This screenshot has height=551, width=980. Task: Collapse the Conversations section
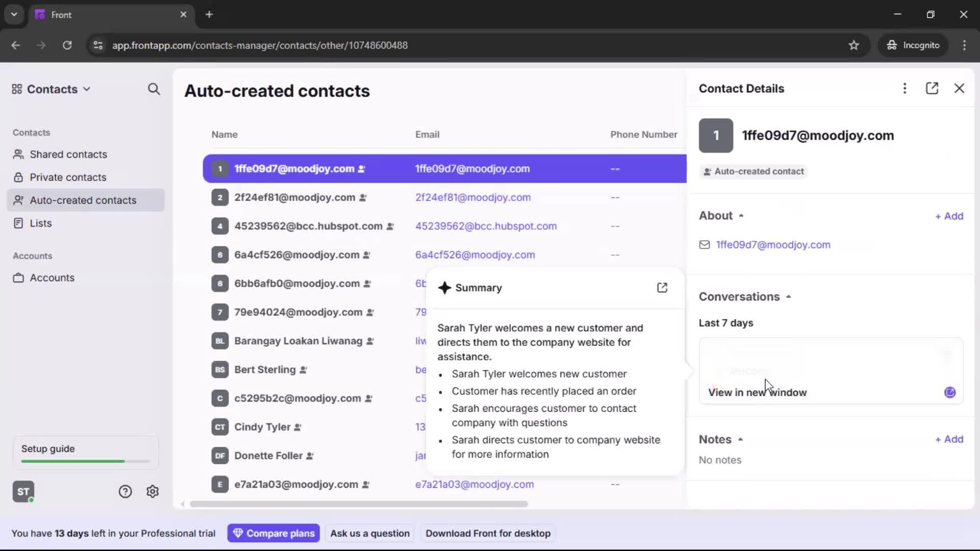(x=788, y=296)
